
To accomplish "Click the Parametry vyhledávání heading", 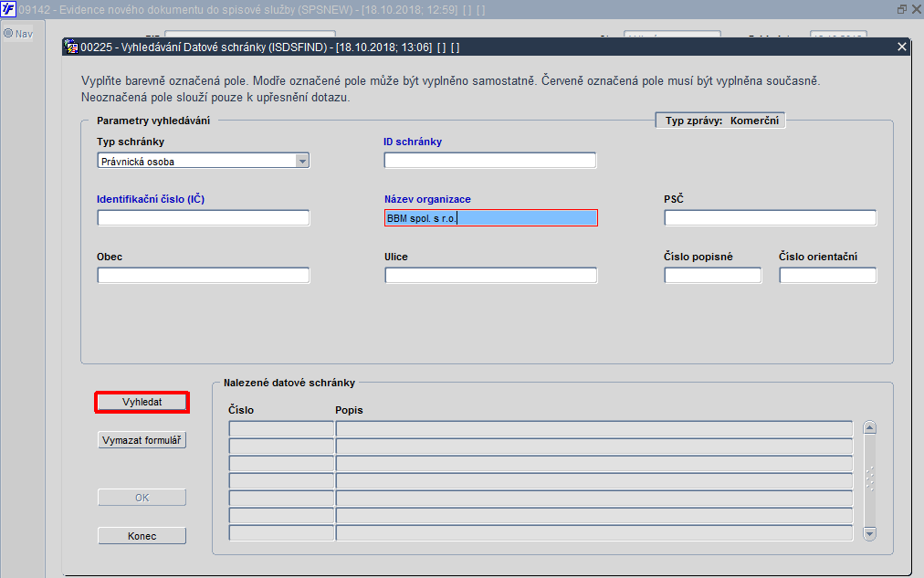I will [153, 121].
